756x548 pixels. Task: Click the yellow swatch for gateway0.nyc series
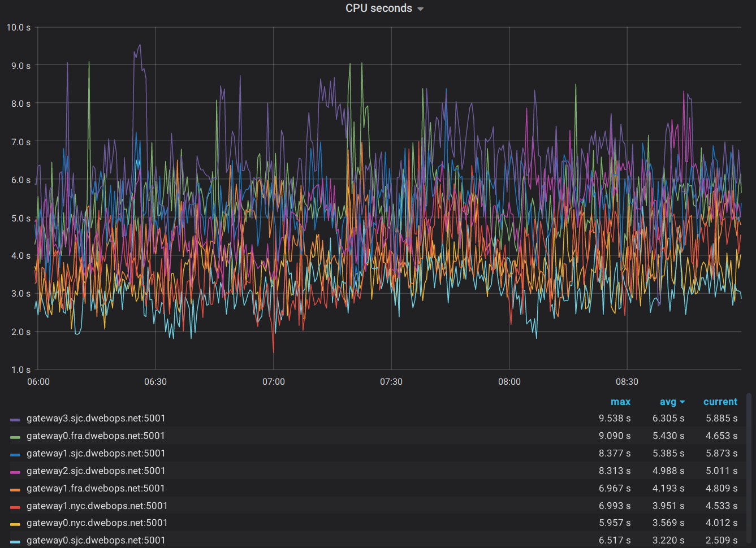pos(15,523)
